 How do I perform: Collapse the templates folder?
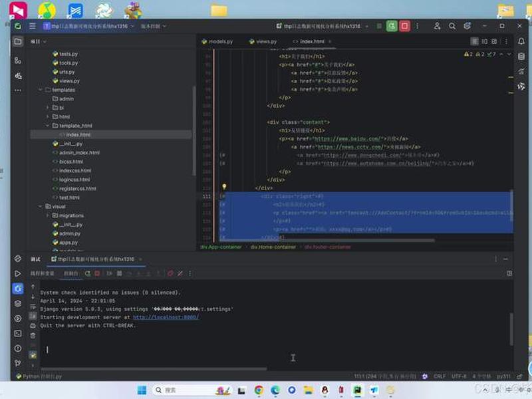pyautogui.click(x=41, y=90)
